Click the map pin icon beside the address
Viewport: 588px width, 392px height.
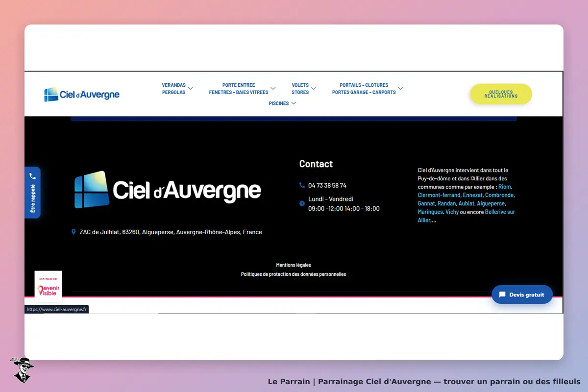coord(73,232)
